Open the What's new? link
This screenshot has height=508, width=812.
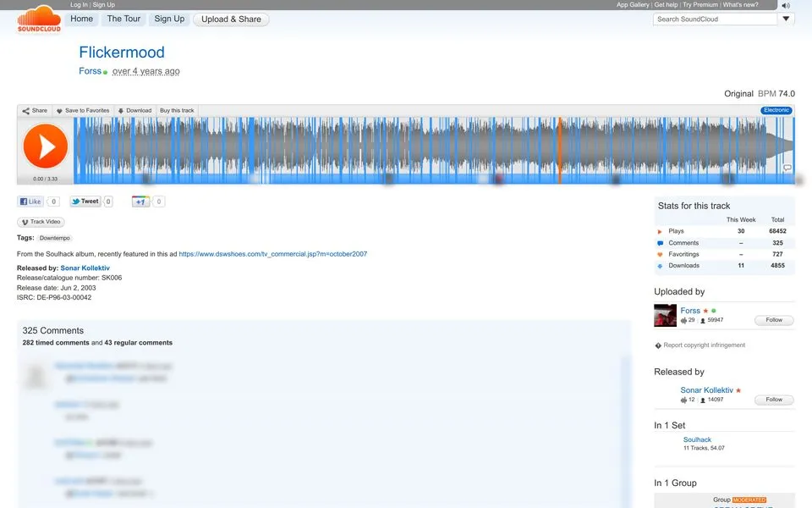pos(741,5)
